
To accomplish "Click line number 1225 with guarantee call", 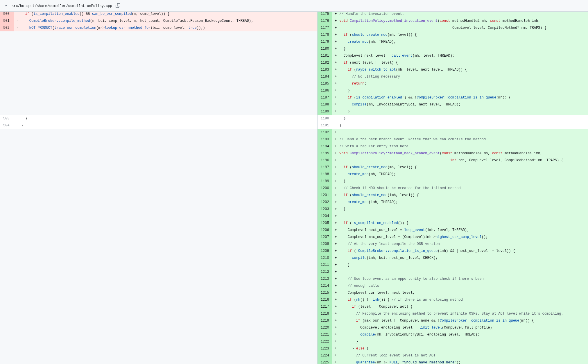I will (325, 362).
